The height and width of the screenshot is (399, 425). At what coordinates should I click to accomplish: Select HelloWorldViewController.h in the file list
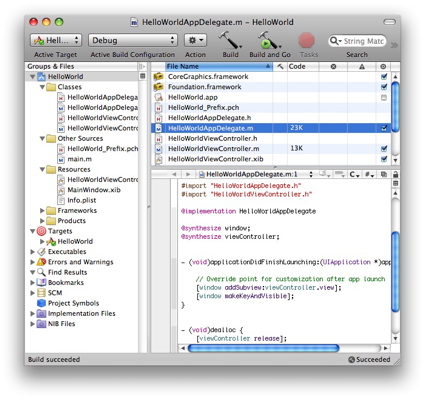pos(271,138)
